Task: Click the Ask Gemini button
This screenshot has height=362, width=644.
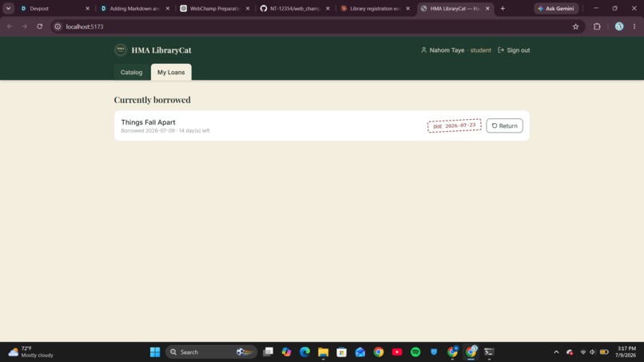Action: coord(556,8)
